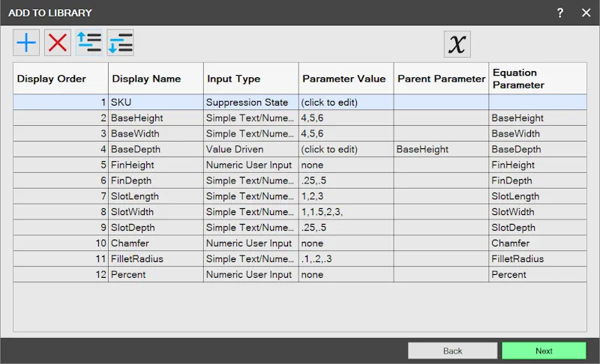Click the Parameter Value column header

346,79
